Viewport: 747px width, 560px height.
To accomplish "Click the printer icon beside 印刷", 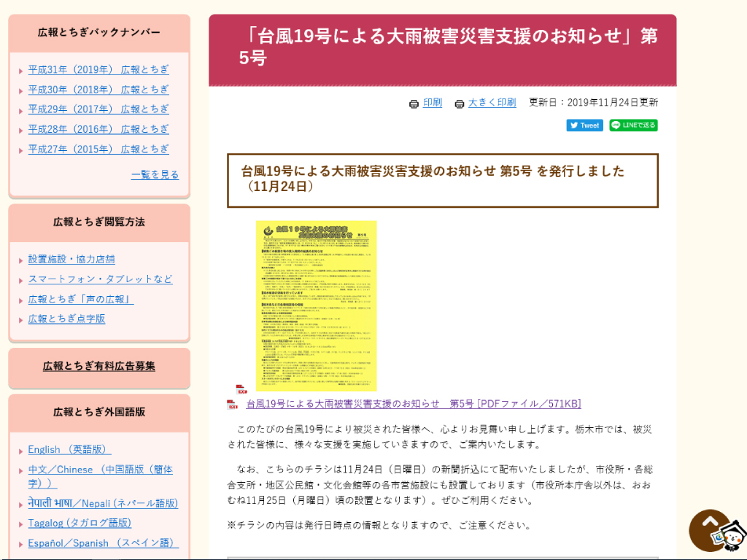I will coord(414,104).
